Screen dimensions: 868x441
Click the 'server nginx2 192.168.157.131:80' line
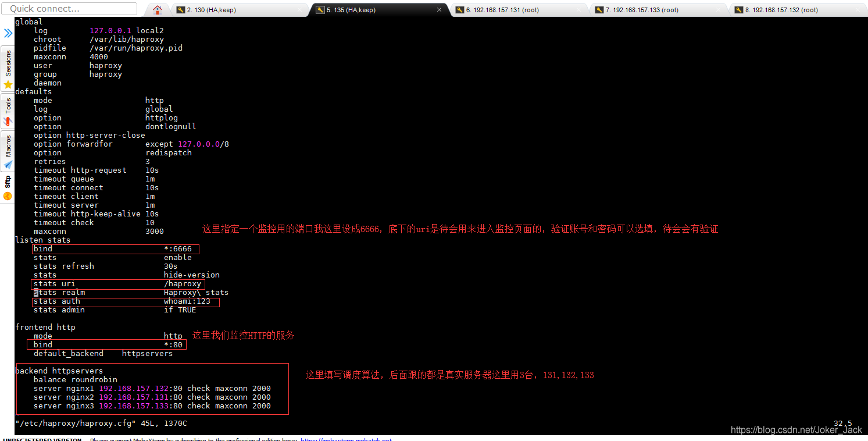click(x=152, y=397)
